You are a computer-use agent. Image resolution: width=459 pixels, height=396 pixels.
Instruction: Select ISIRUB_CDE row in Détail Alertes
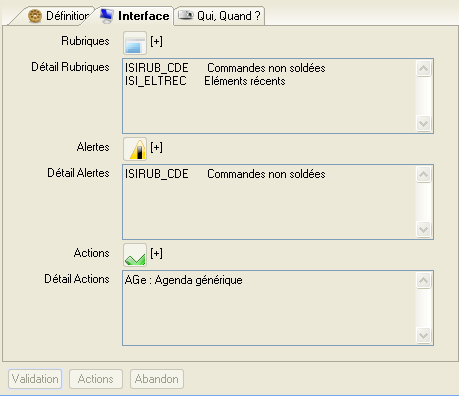pos(225,174)
